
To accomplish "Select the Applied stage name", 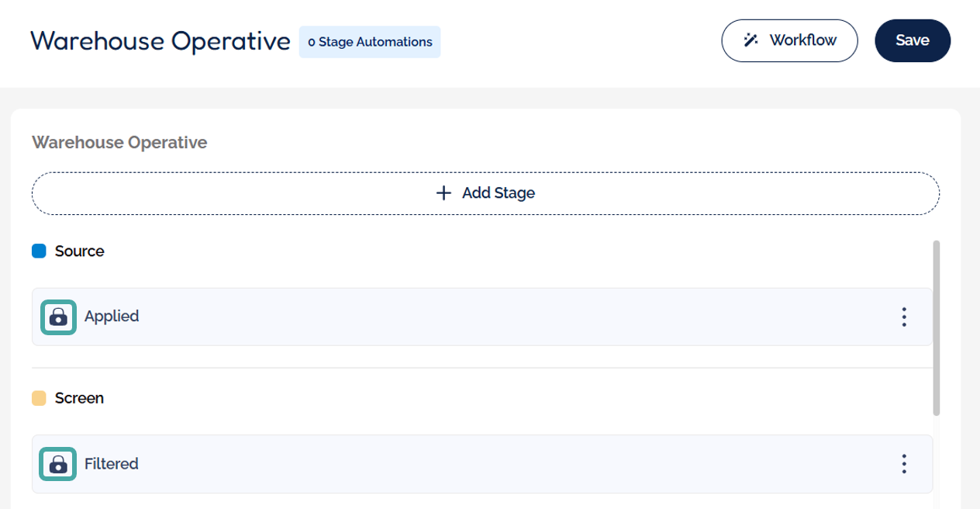I will [x=112, y=317].
